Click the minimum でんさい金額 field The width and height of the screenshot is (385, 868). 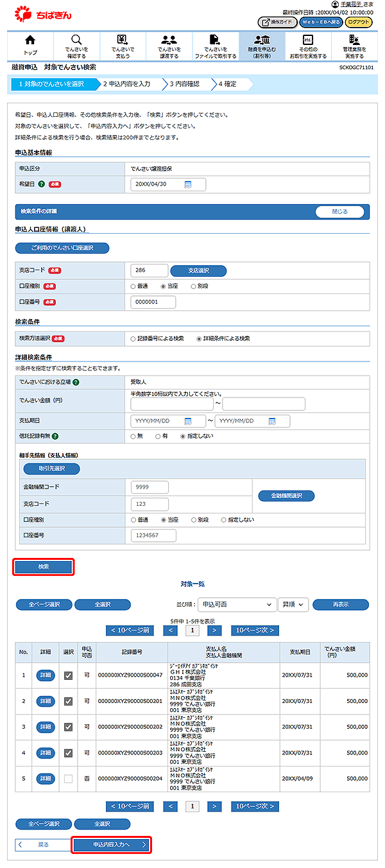[x=172, y=404]
